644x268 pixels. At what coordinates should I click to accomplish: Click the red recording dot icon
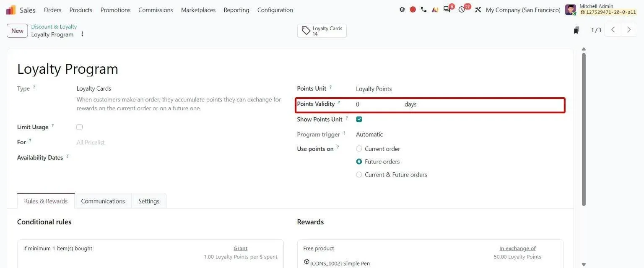click(413, 10)
